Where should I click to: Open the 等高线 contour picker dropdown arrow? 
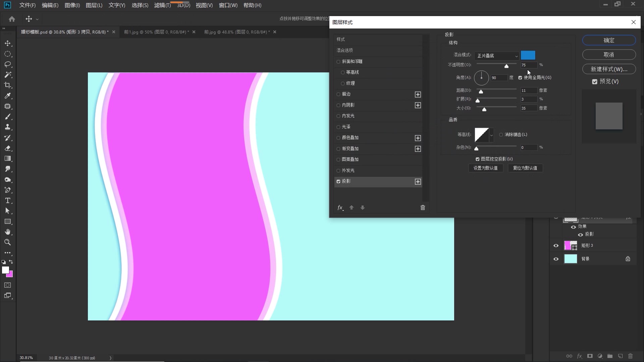point(491,135)
